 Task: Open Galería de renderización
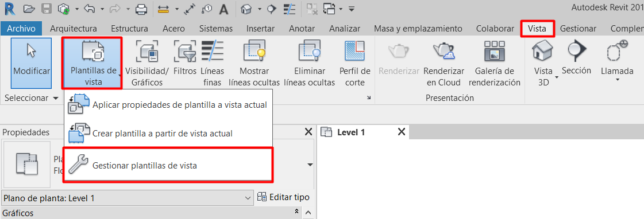pos(495,62)
